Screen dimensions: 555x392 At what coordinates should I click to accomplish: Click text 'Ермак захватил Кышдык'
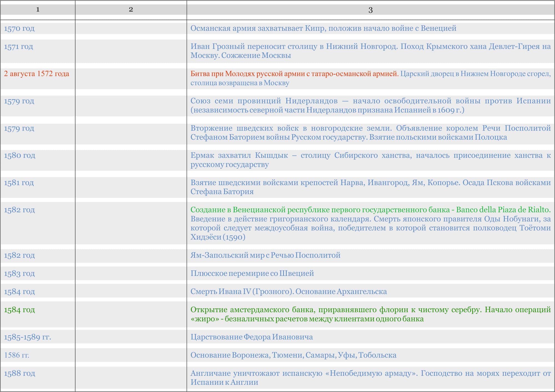[239, 155]
